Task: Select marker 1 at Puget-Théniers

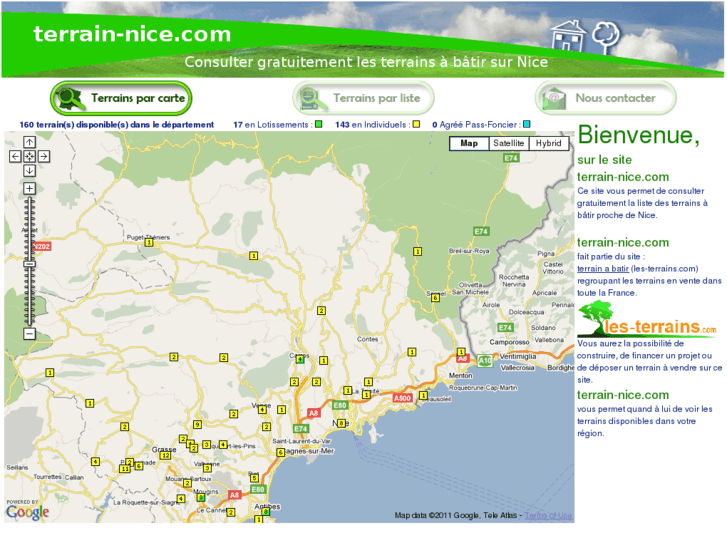Action: pyautogui.click(x=149, y=243)
